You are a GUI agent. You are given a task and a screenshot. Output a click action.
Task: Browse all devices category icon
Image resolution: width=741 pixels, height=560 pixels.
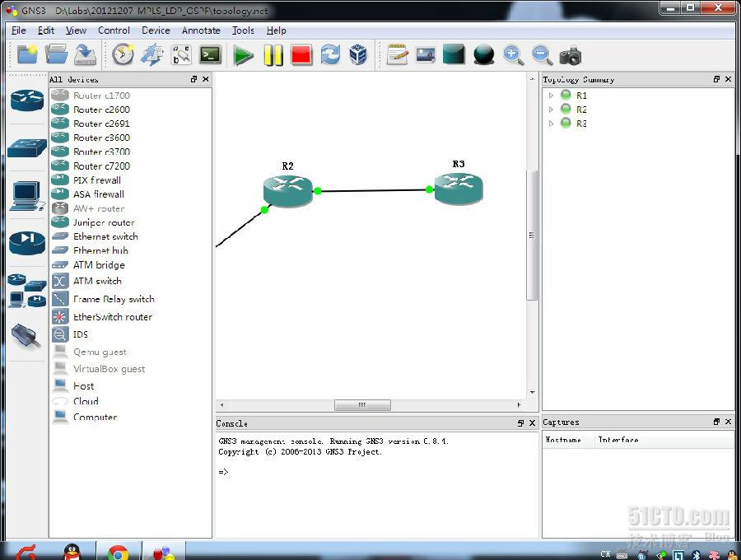pyautogui.click(x=27, y=291)
